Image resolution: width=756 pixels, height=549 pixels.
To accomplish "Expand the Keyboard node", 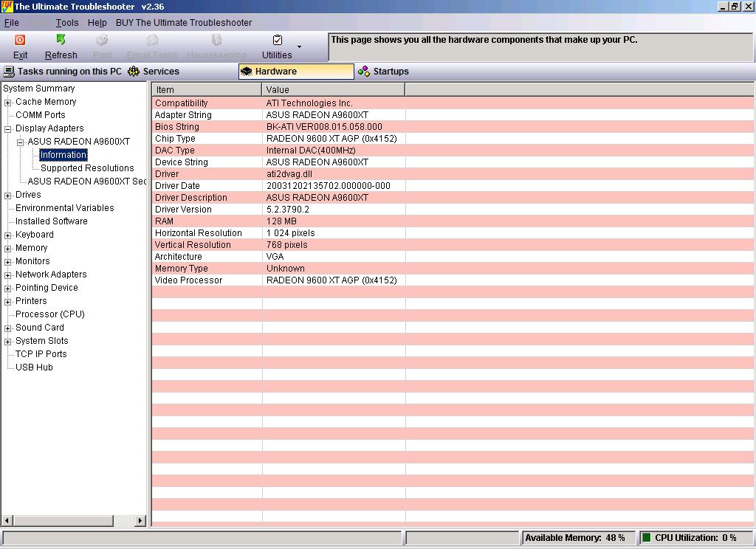I will 7,235.
